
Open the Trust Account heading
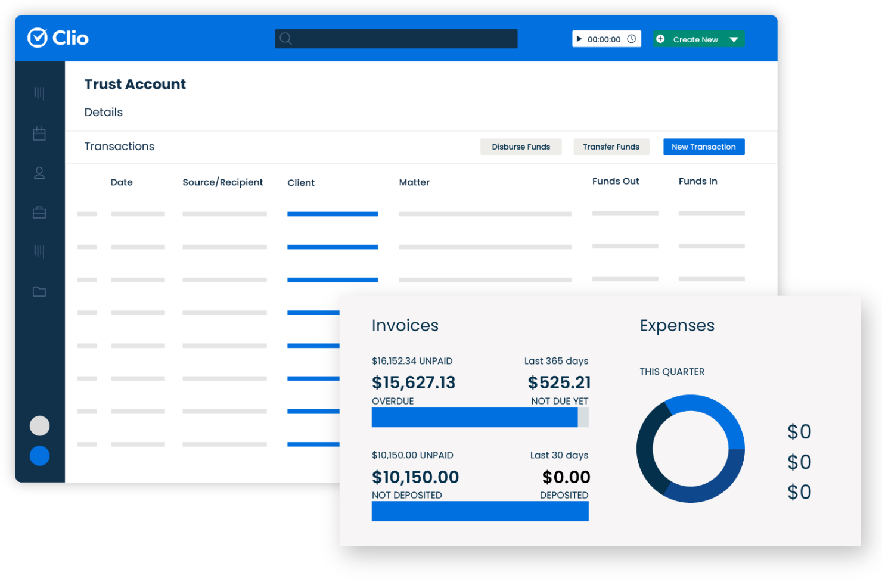pyautogui.click(x=135, y=84)
